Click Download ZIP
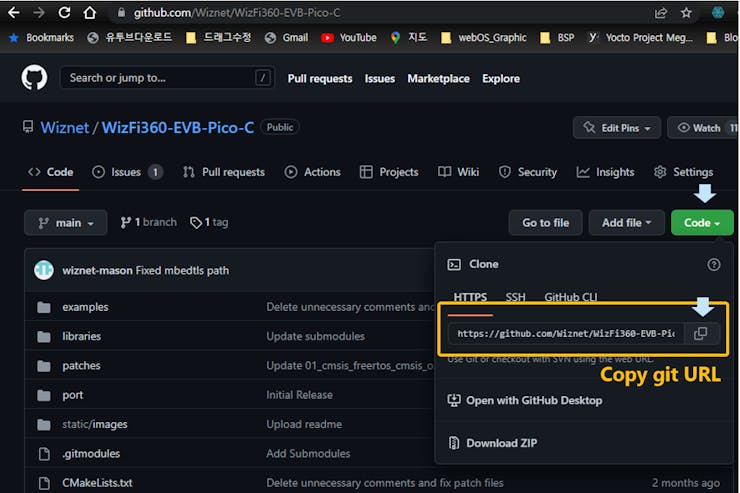Image resolution: width=740 pixels, height=493 pixels. point(492,443)
